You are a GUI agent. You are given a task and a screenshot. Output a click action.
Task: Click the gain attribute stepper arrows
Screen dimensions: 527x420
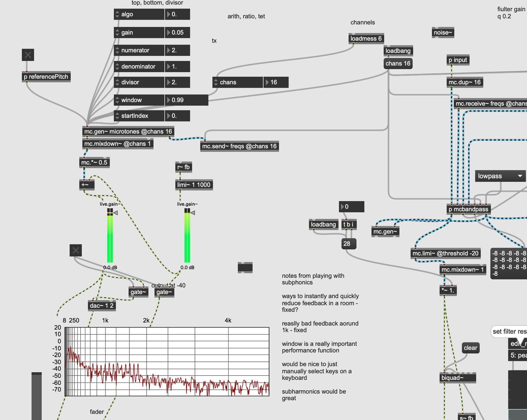tap(117, 33)
